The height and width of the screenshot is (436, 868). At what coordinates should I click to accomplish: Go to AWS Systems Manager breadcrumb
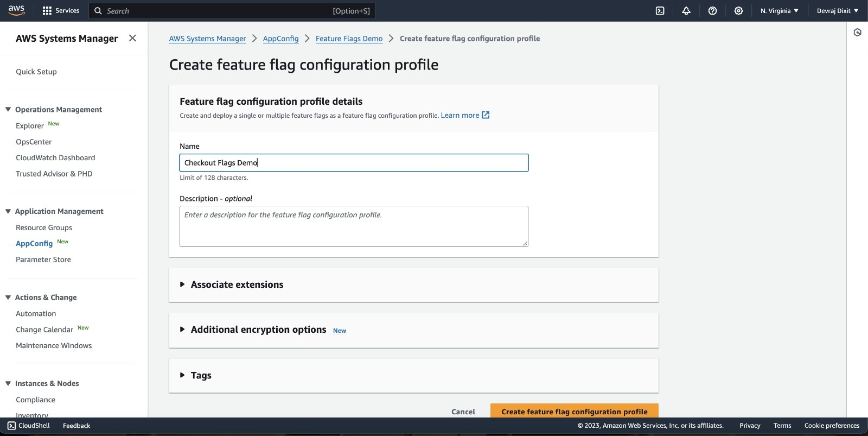pos(207,39)
